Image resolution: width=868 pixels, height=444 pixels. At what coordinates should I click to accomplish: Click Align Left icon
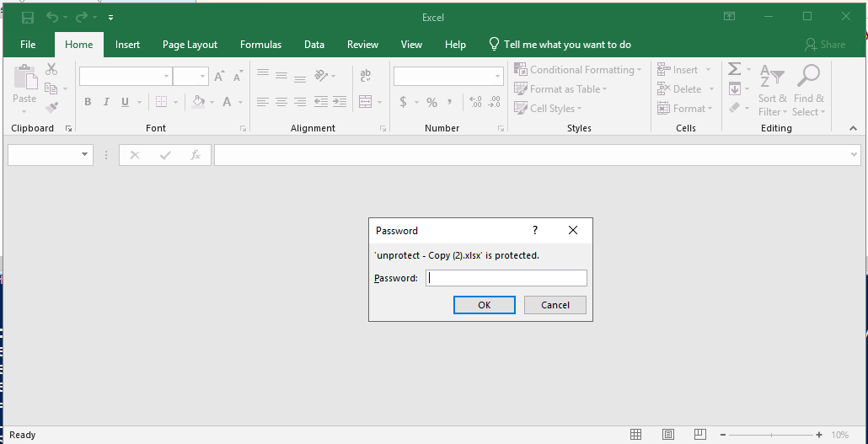(263, 102)
